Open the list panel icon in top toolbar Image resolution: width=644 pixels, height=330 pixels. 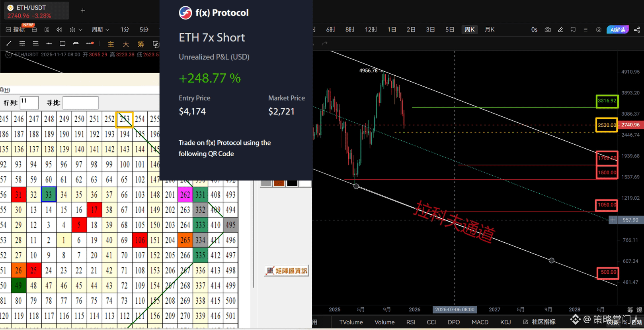(x=586, y=29)
